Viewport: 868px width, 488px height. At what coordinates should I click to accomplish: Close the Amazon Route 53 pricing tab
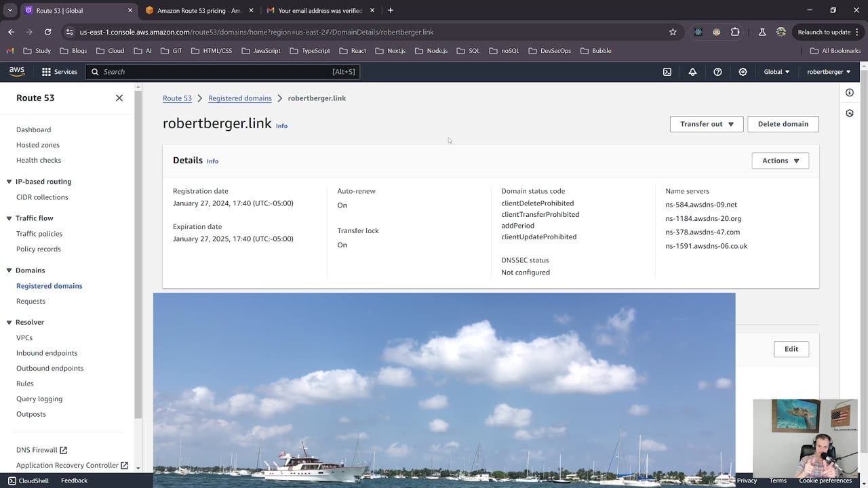(252, 10)
